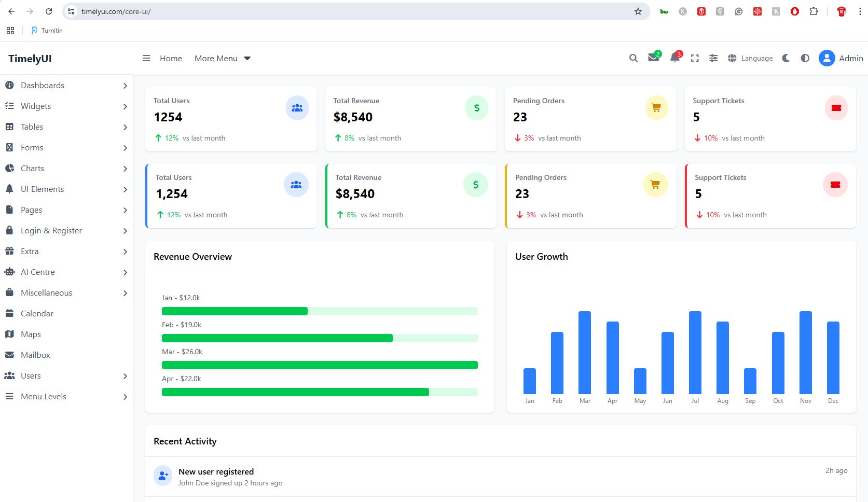Viewport: 868px width, 502px height.
Task: Go to Home in the top navigation
Action: [x=171, y=59]
